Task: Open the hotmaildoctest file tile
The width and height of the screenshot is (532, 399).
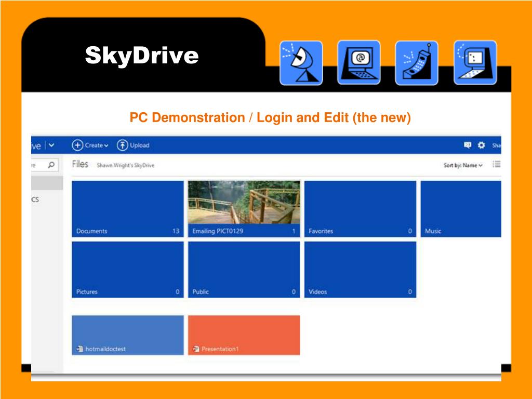Action: (x=128, y=335)
